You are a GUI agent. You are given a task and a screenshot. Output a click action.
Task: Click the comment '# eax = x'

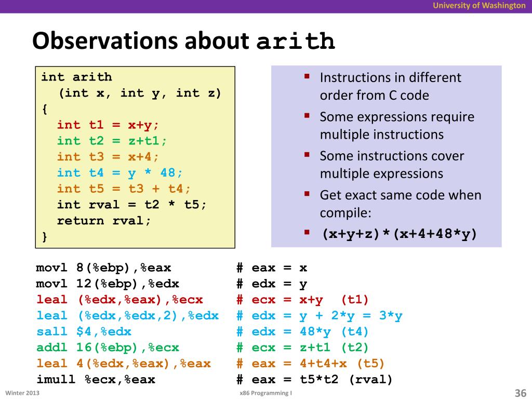[272, 268]
